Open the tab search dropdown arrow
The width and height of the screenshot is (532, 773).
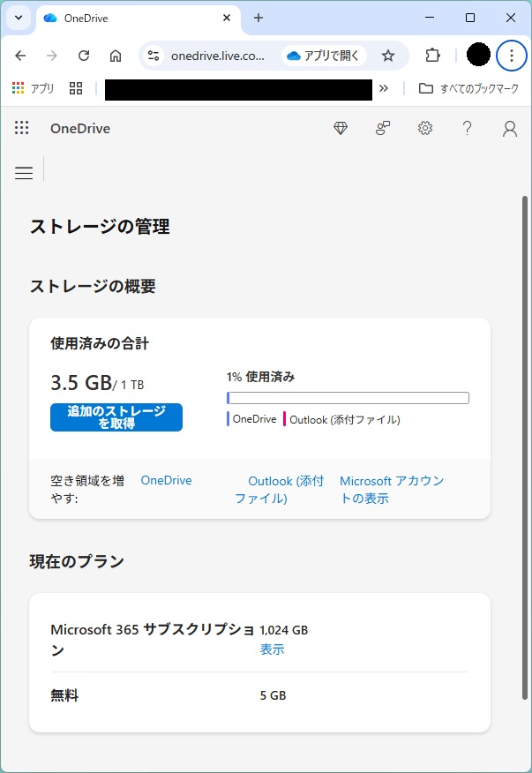19,19
